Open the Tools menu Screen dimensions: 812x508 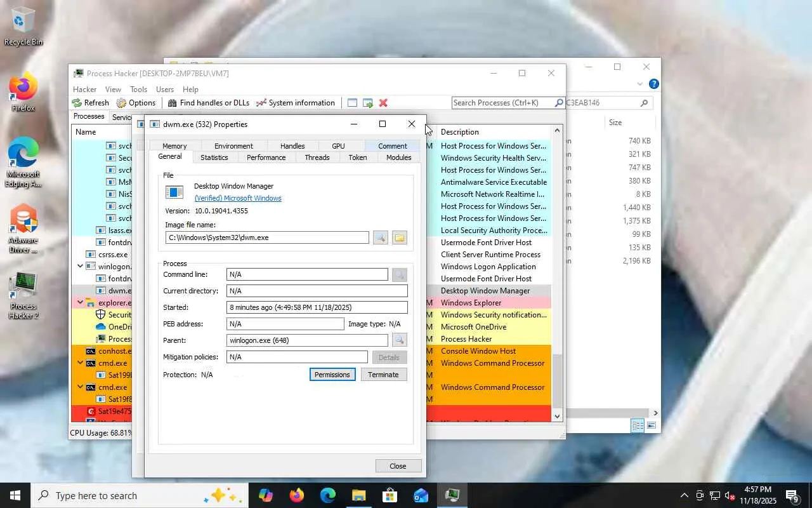[138, 90]
